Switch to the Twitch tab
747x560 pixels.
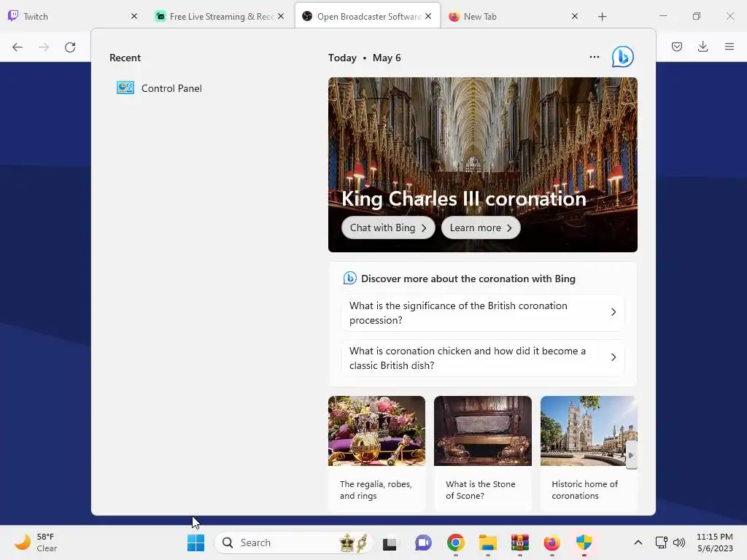pos(74,16)
